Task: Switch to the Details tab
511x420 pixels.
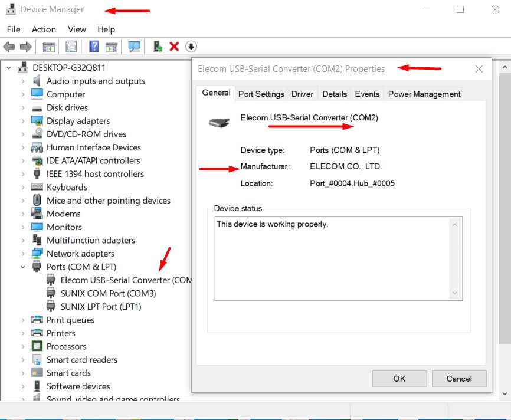Action: coord(335,94)
